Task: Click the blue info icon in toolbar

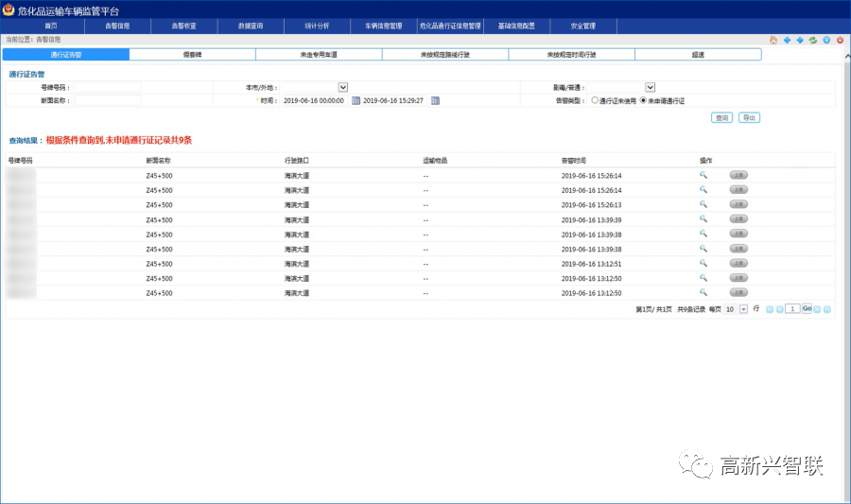Action: (x=826, y=40)
